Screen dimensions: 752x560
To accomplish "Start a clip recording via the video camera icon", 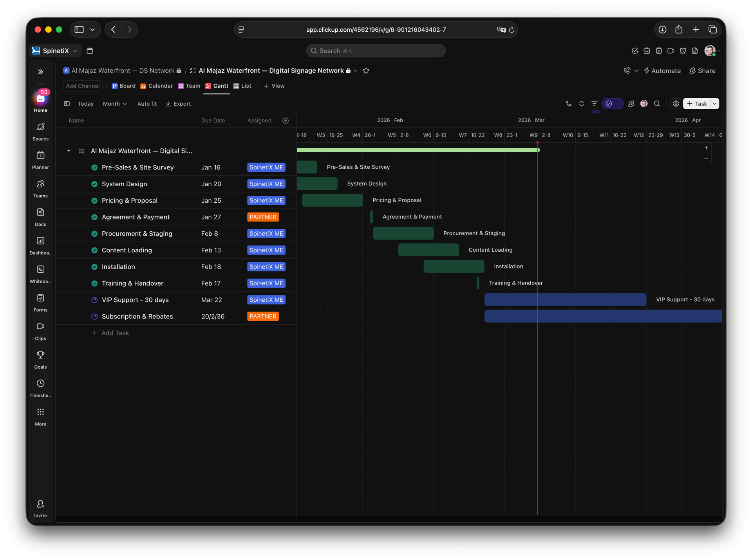I will [671, 50].
